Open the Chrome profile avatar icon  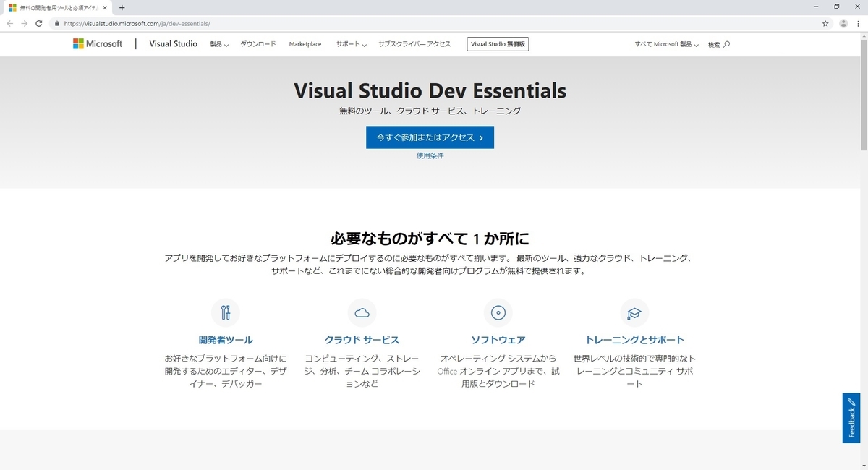tap(843, 23)
